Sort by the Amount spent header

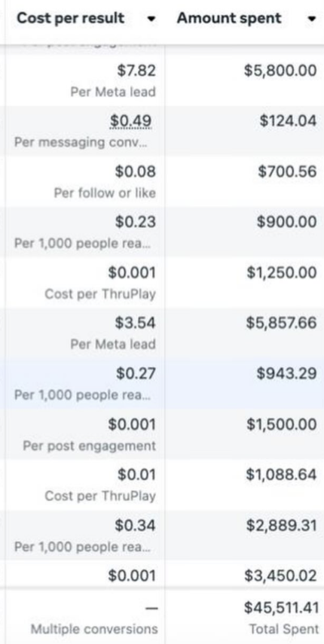229,18
